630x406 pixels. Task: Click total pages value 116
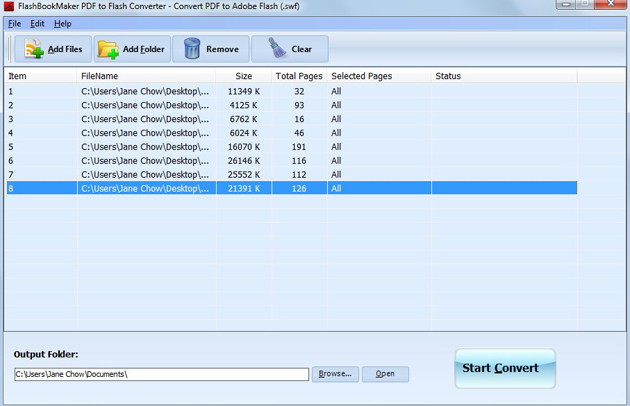[x=299, y=161]
